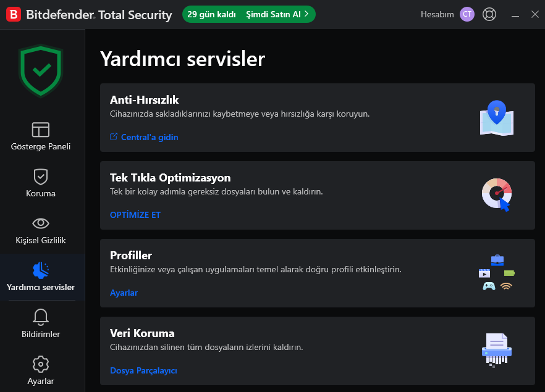Click the Veri Koruma card title
This screenshot has width=545, height=392.
(142, 333)
